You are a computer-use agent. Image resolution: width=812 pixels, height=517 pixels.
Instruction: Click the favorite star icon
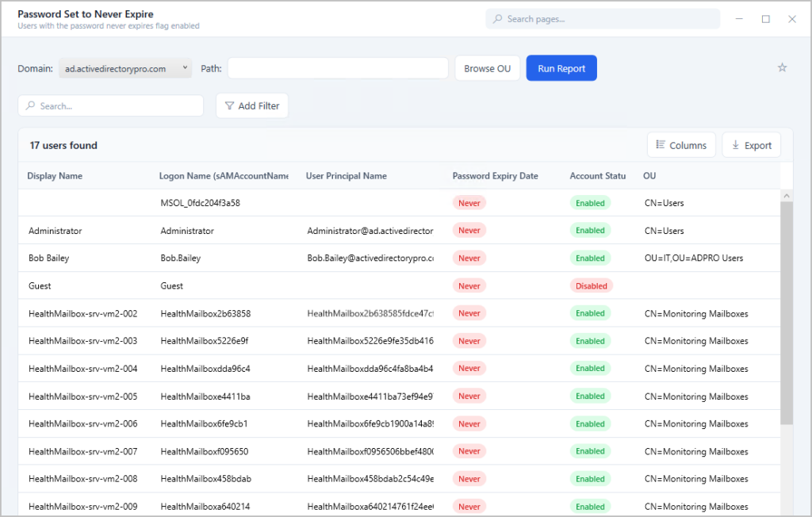pos(782,68)
